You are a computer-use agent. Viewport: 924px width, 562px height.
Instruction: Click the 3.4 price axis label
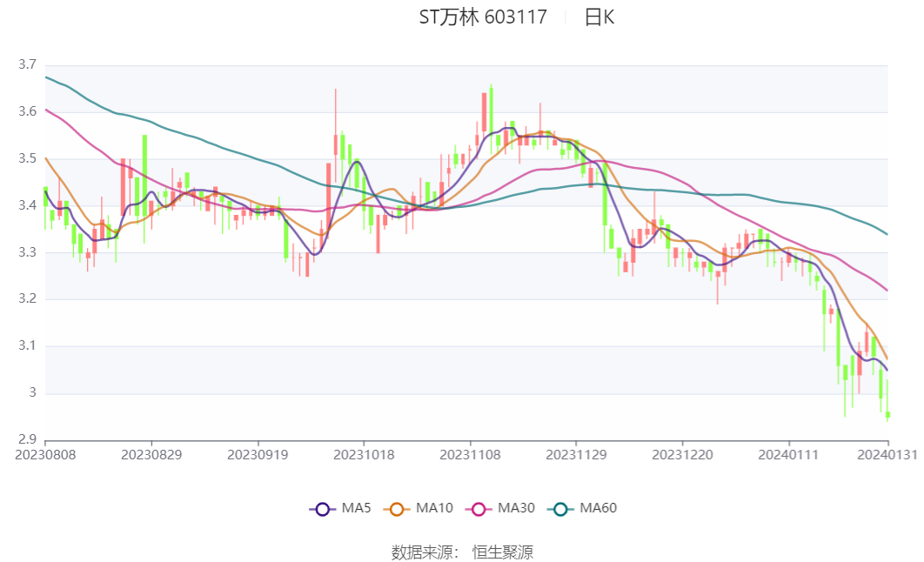point(27,205)
